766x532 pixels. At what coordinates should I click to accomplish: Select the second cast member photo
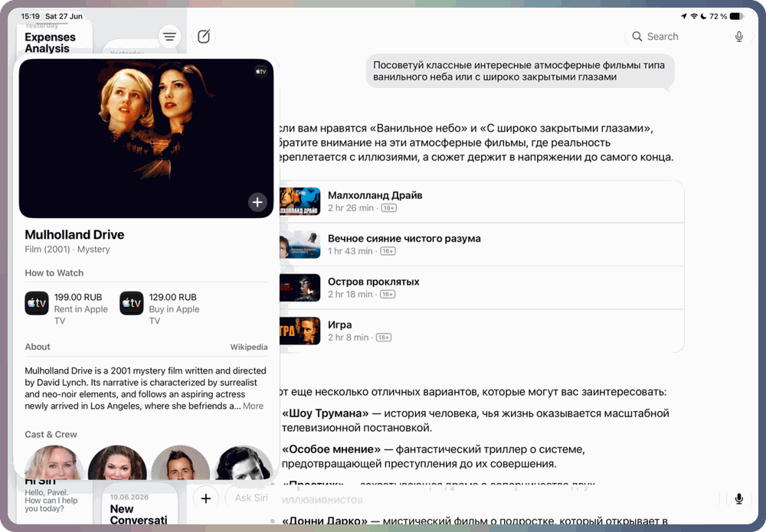point(117,462)
